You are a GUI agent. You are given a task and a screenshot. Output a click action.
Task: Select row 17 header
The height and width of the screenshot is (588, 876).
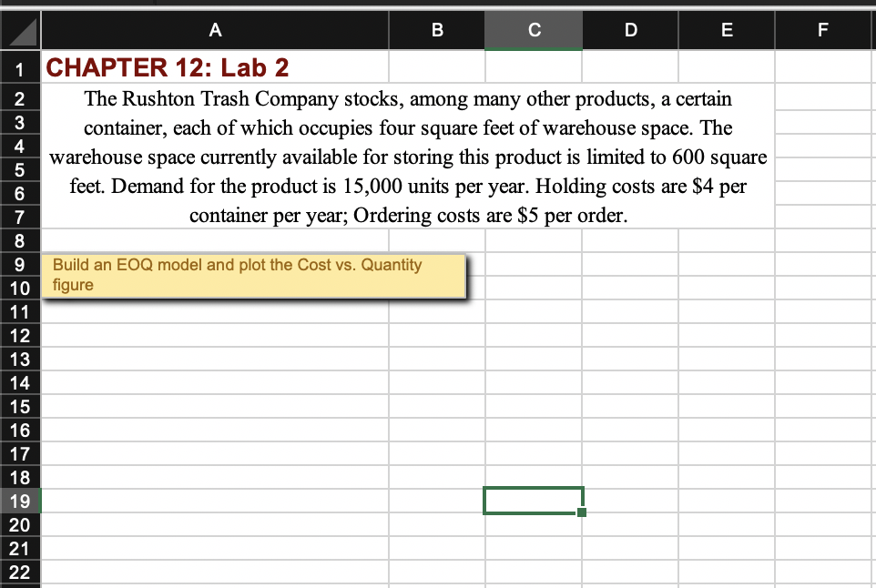(20, 454)
